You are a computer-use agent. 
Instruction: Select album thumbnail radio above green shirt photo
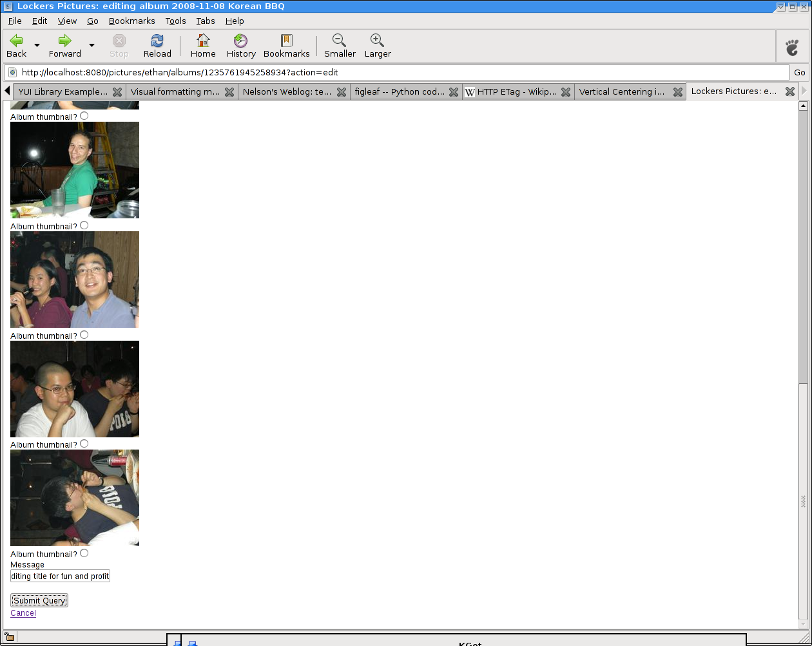84,116
